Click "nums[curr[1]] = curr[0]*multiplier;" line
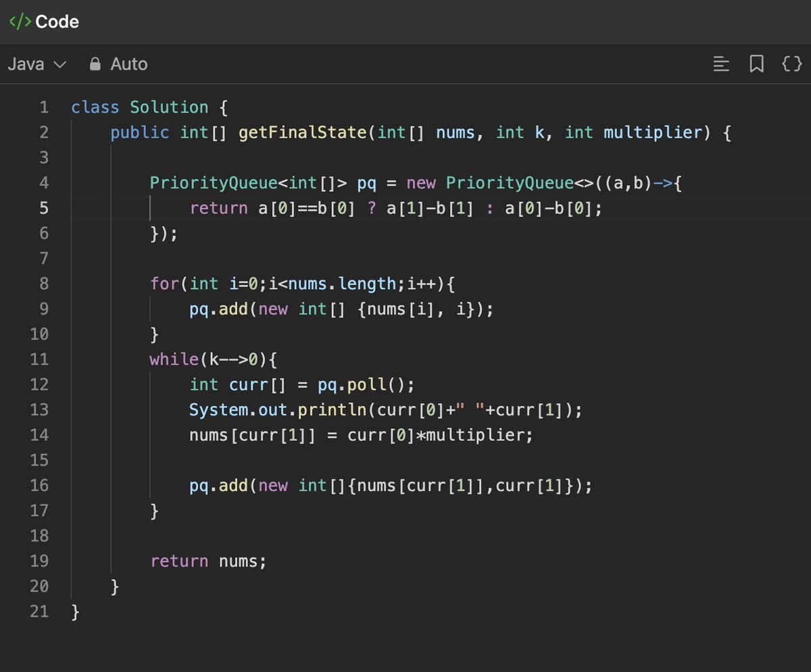The height and width of the screenshot is (672, 811). 362,435
